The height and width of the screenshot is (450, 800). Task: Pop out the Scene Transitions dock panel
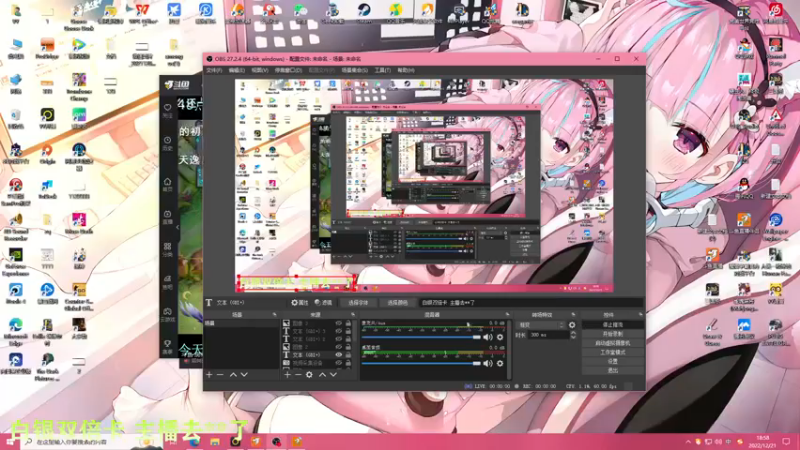pos(573,315)
